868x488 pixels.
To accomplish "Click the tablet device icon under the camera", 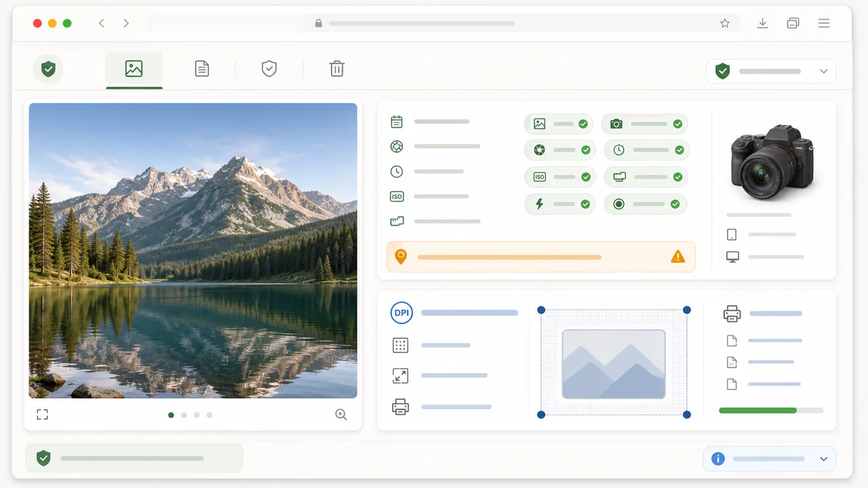I will (732, 235).
